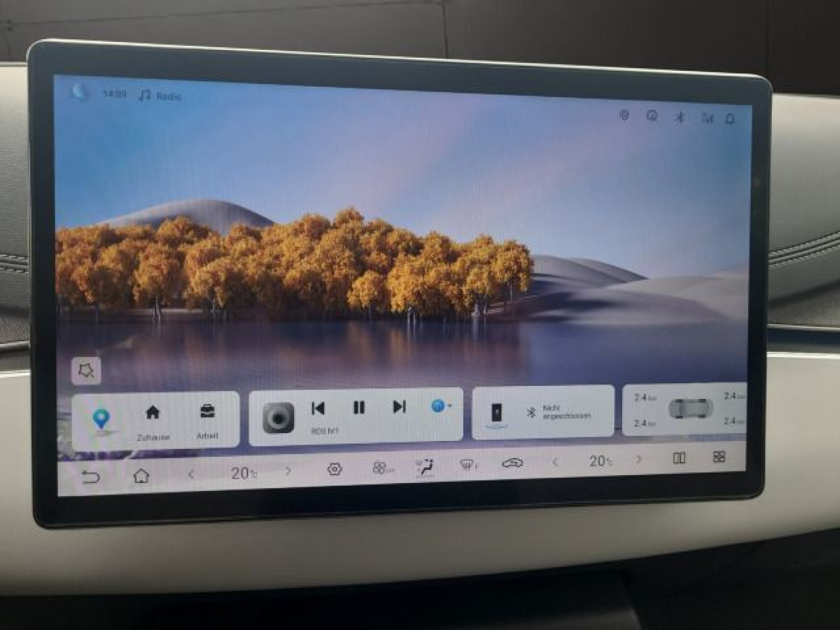Lower the driver-side temperature
840x630 pixels.
pos(192,475)
